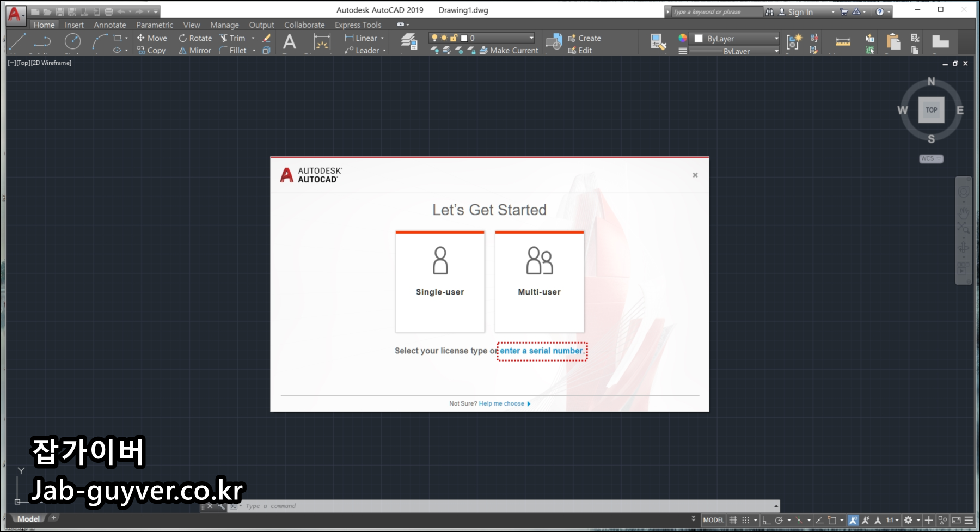Viewport: 980px width, 532px height.
Task: Toggle 2D object snap
Action: (x=832, y=520)
